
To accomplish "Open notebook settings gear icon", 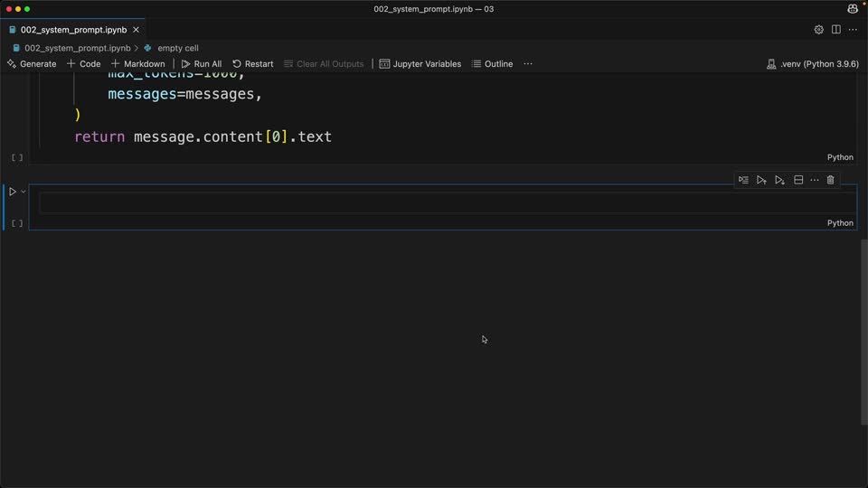I will 819,30.
